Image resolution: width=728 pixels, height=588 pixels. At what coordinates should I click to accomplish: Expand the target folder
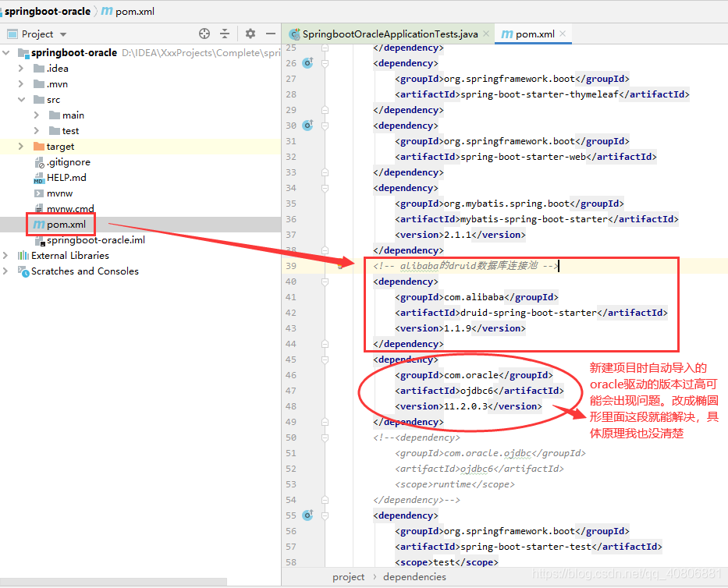pyautogui.click(x=21, y=146)
